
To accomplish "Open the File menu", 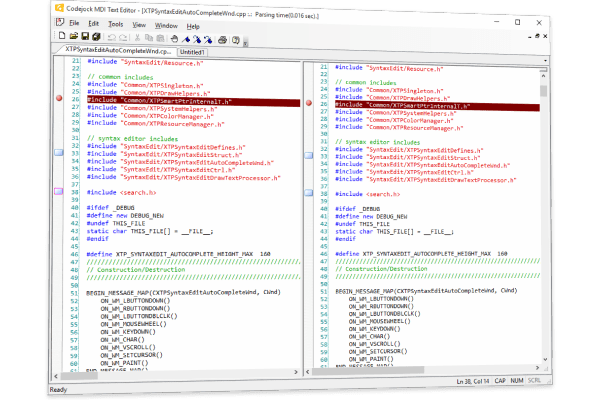I will 74,23.
